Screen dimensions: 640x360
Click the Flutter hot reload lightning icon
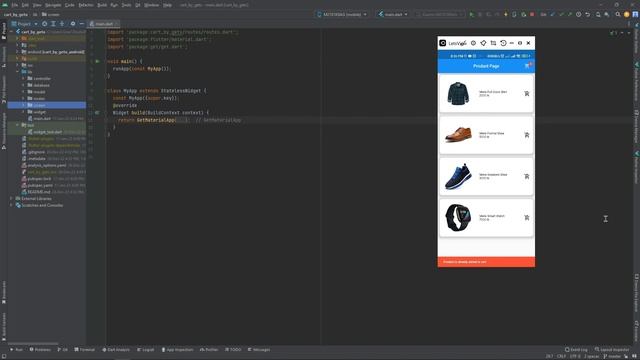(x=506, y=14)
